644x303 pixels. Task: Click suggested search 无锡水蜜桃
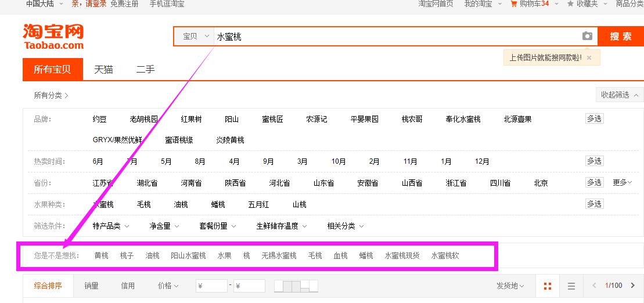[279, 255]
